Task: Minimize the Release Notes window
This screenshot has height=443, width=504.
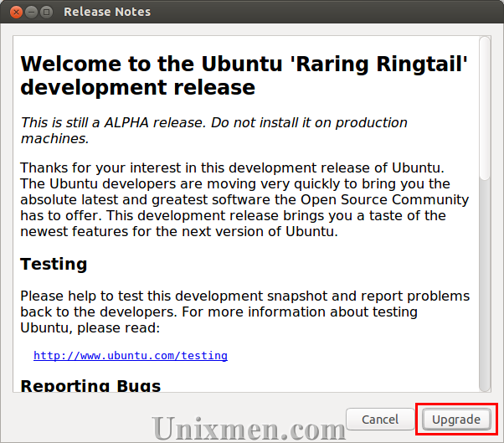Action: pyautogui.click(x=31, y=13)
